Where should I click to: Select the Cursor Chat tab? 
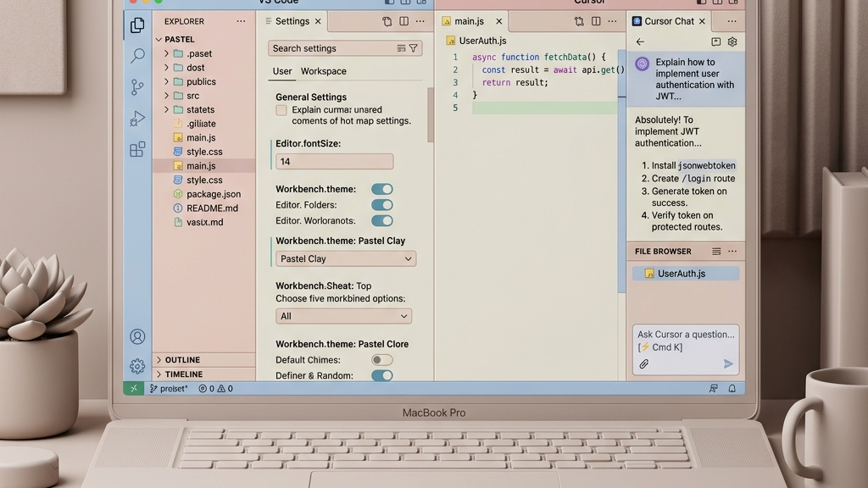[x=669, y=21]
